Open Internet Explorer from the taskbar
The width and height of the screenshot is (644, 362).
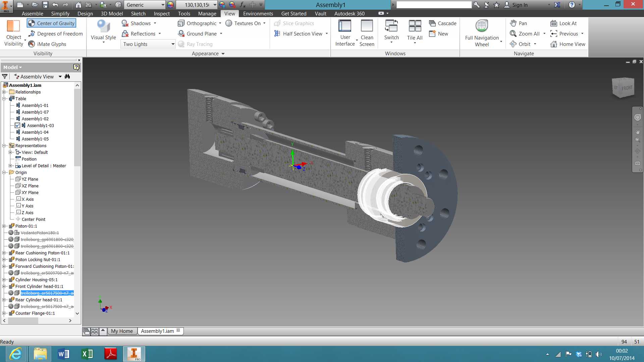[16, 354]
